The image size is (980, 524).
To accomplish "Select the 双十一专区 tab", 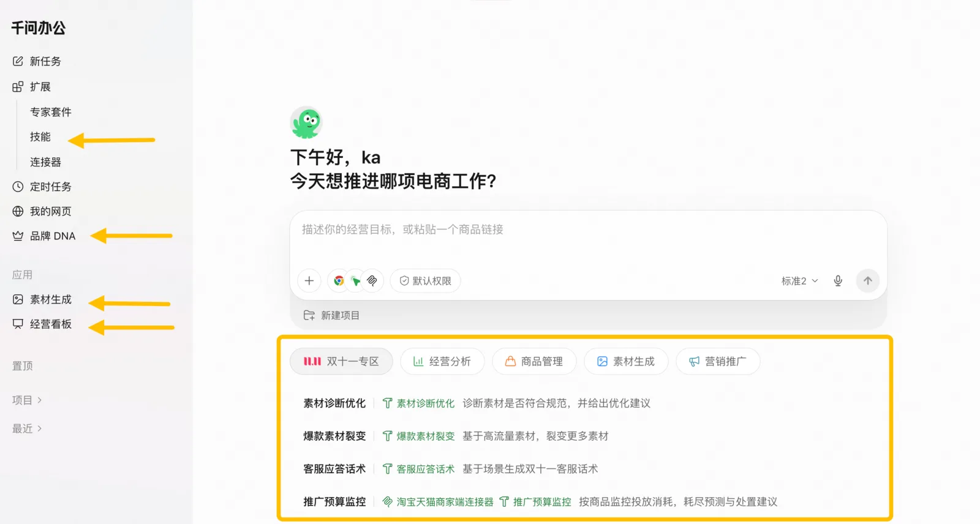I will (x=341, y=361).
